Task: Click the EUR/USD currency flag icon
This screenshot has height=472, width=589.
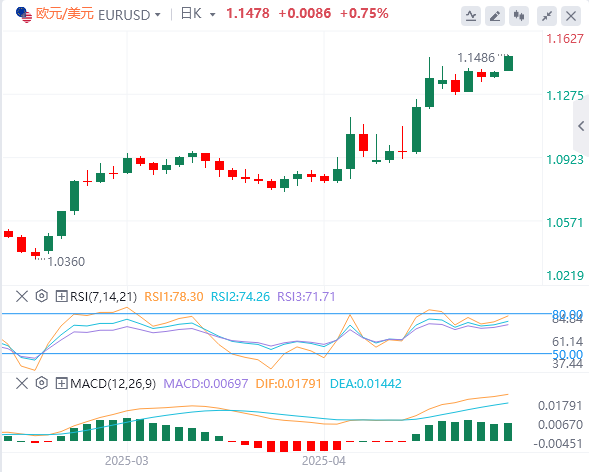Action: pyautogui.click(x=24, y=15)
